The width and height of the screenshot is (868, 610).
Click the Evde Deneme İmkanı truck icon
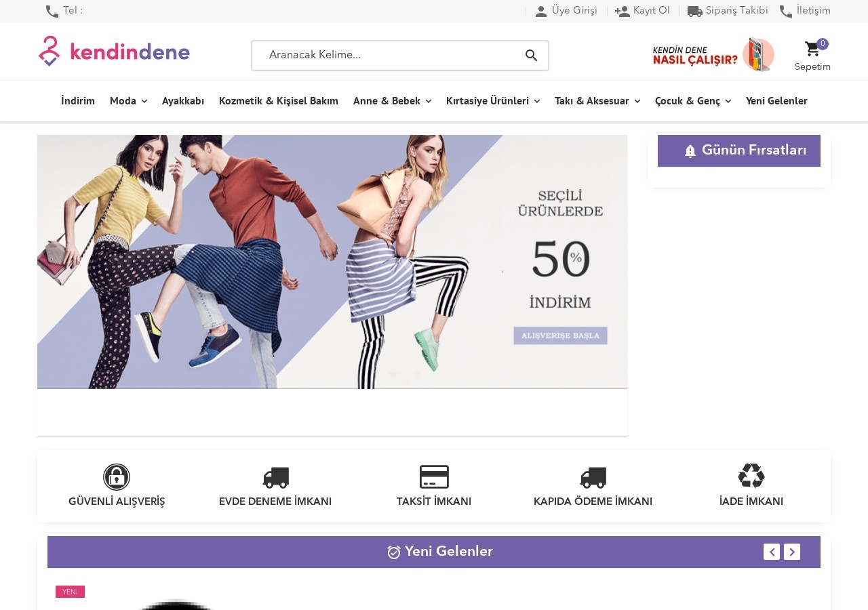[275, 477]
